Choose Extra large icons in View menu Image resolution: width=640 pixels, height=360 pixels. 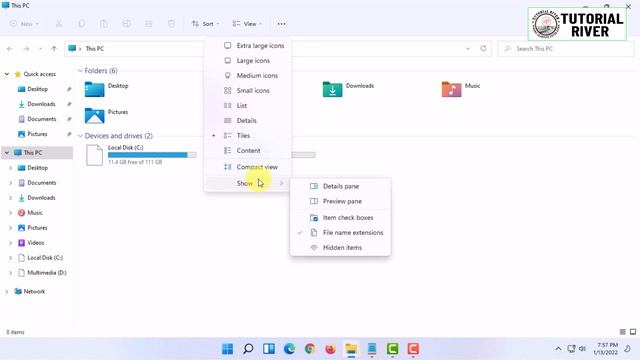click(x=248, y=46)
